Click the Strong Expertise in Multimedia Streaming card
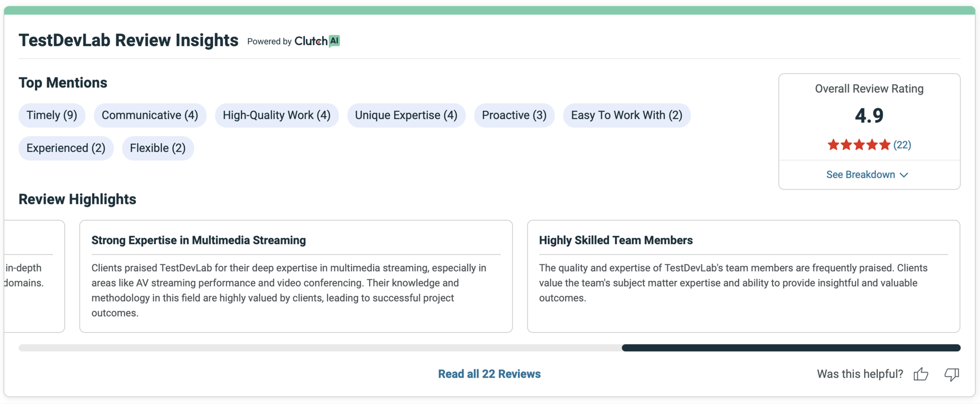This screenshot has height=404, width=980. pyautogui.click(x=296, y=276)
